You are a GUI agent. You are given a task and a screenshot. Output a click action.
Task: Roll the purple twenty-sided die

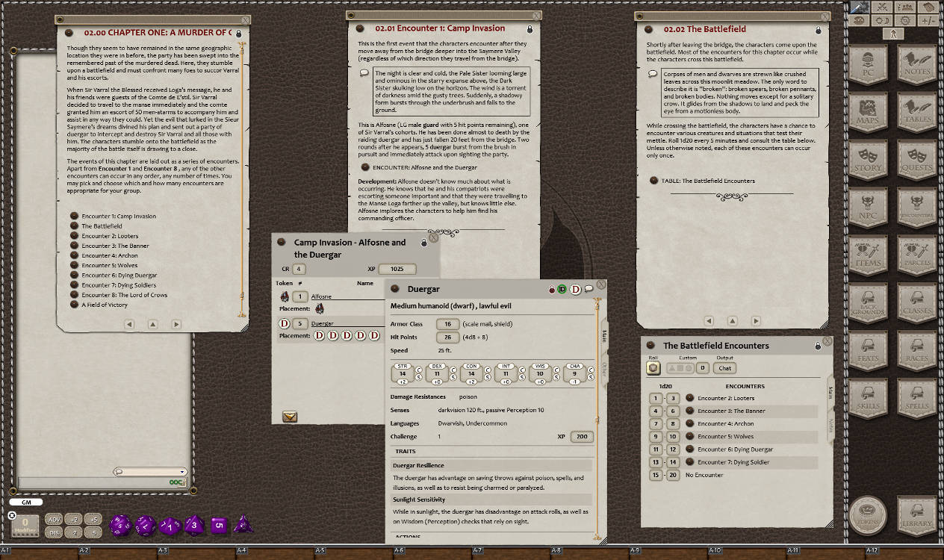[119, 525]
